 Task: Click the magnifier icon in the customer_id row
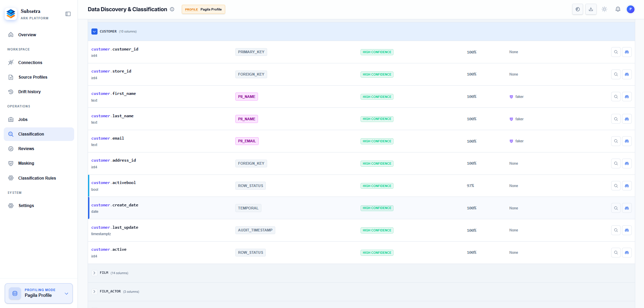click(x=616, y=52)
